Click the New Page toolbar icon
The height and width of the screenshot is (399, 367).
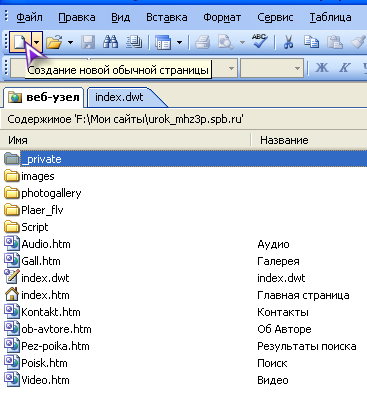tap(20, 42)
